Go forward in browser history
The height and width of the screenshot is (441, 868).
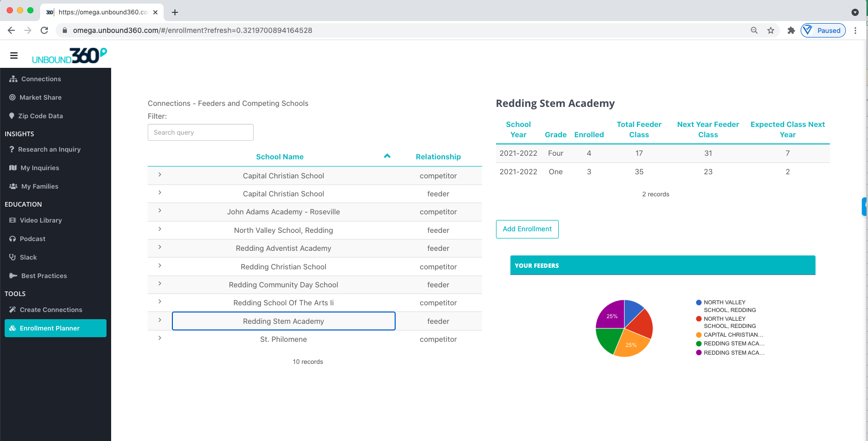pos(28,30)
